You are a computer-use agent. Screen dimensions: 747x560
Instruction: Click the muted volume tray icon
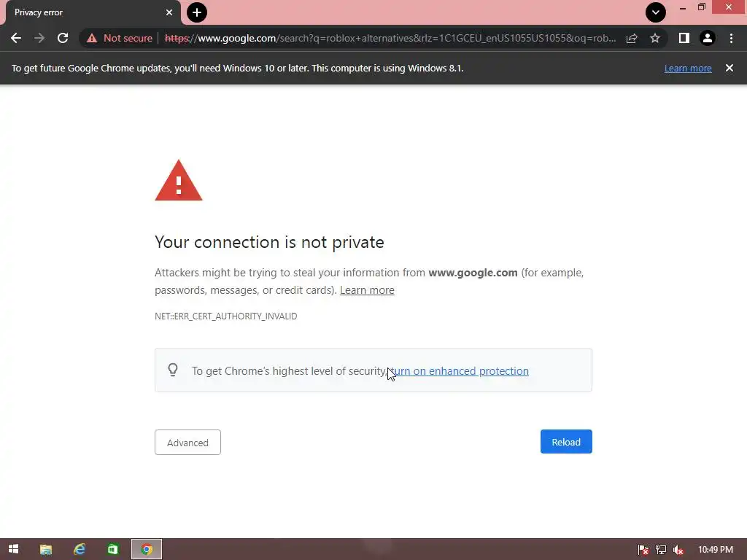678,550
